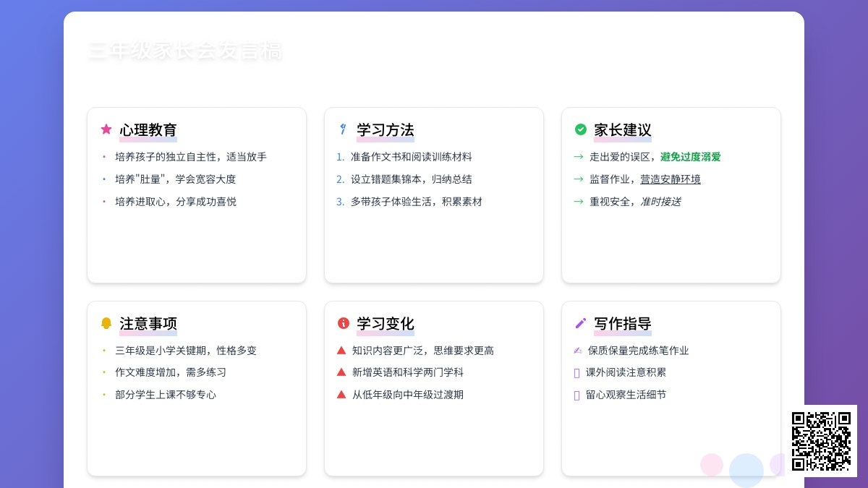This screenshot has width=868, height=488.
Task: Click the pink star icon beside 心理教育
Action: (106, 129)
